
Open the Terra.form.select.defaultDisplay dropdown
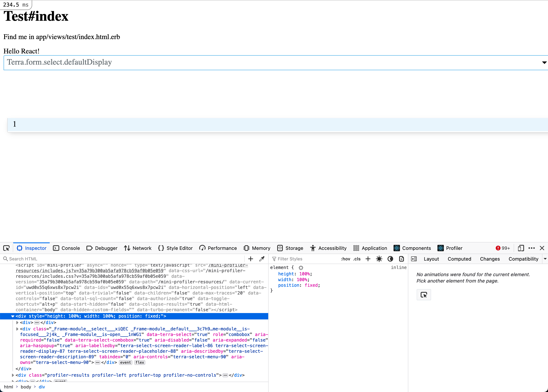(x=544, y=63)
